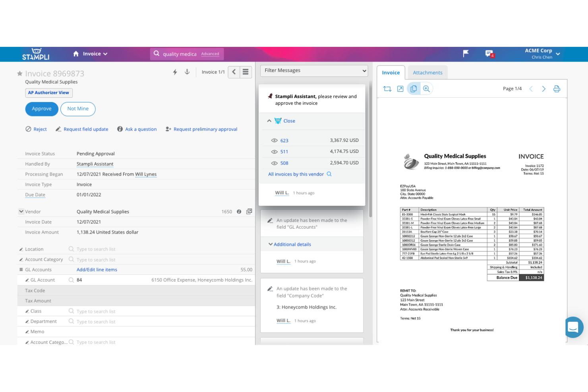This screenshot has height=392, width=588.
Task: Search the first Account Category field
Action: tap(161, 260)
